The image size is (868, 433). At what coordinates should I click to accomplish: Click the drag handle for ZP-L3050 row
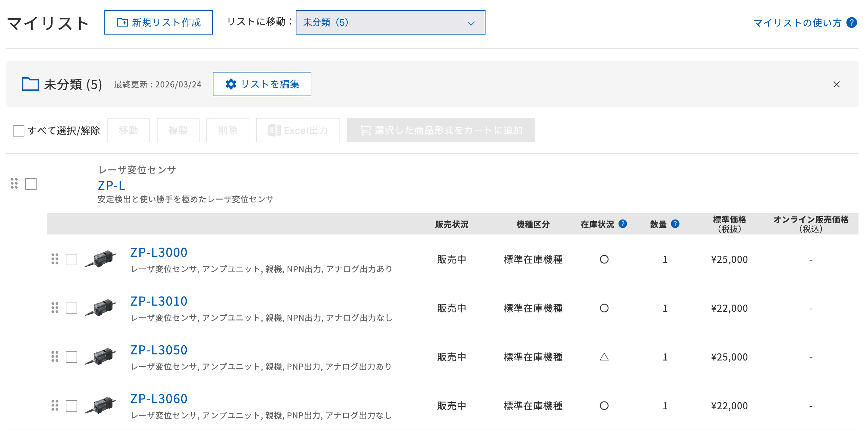55,356
